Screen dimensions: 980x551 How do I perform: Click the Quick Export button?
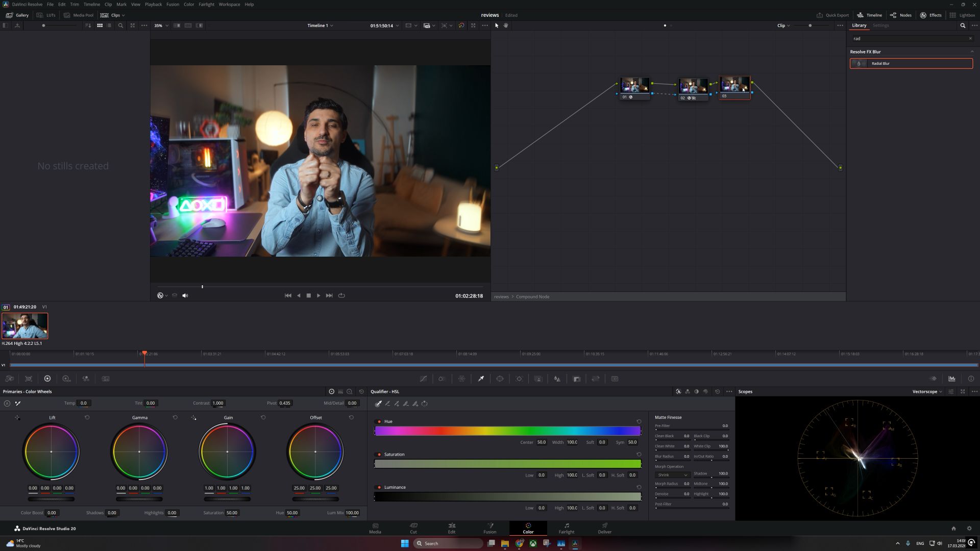click(832, 15)
